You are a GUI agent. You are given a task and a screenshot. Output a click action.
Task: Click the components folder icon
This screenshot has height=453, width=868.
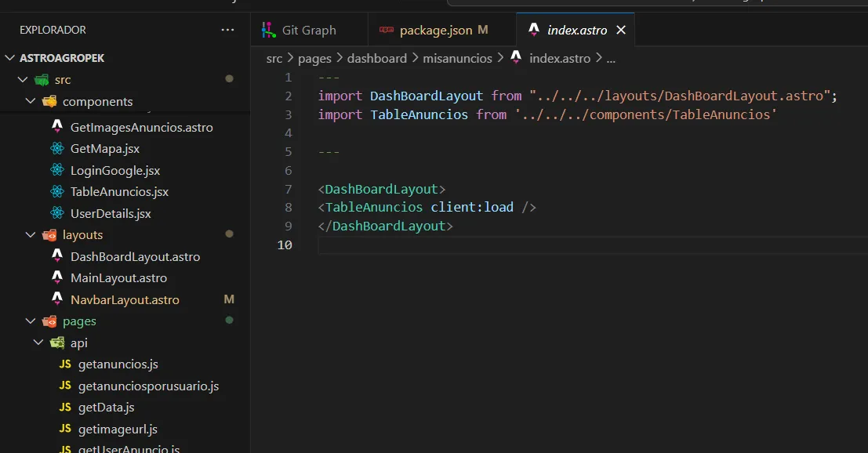(50, 101)
